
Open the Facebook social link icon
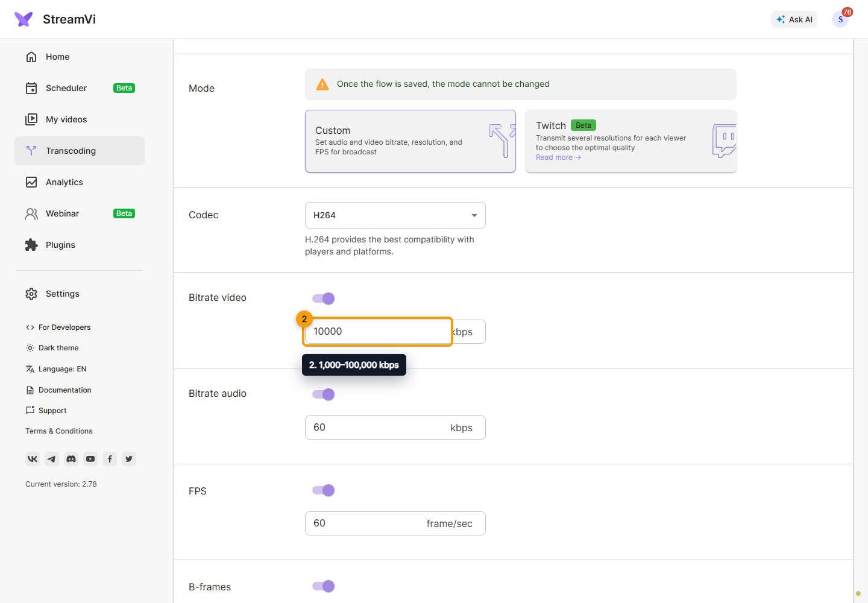(110, 459)
